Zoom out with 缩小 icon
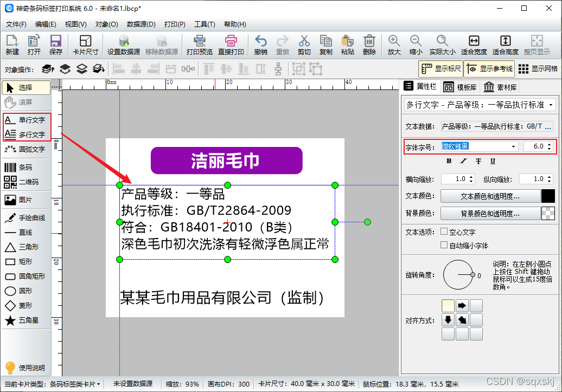This screenshot has width=562, height=392. [x=416, y=45]
